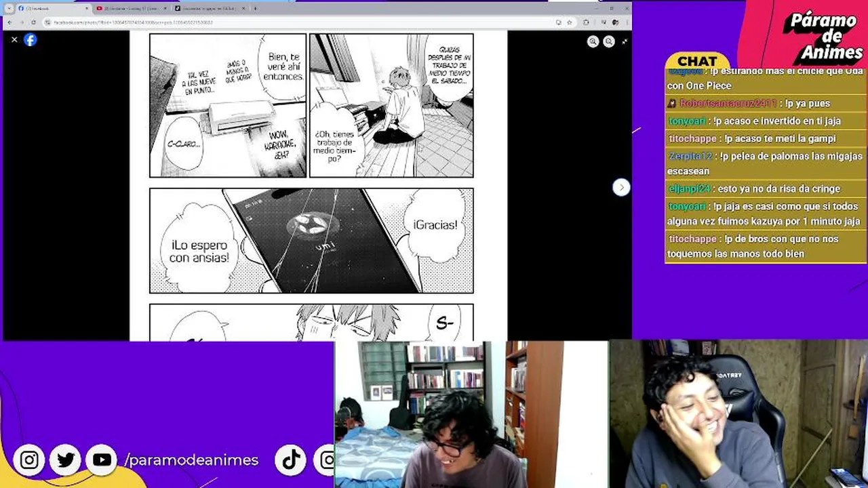Click 'Bien, te veré ahí entonces' bubble
Image resolution: width=868 pixels, height=488 pixels.
pos(281,66)
